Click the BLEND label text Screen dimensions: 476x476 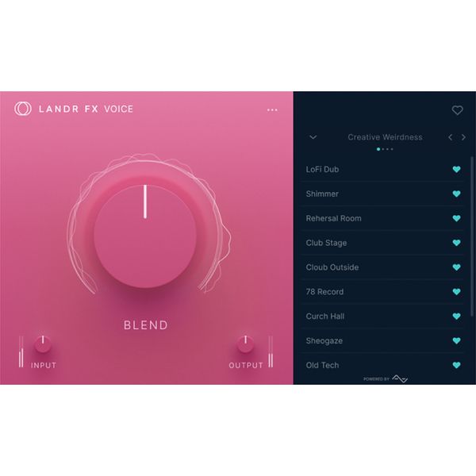pos(146,325)
